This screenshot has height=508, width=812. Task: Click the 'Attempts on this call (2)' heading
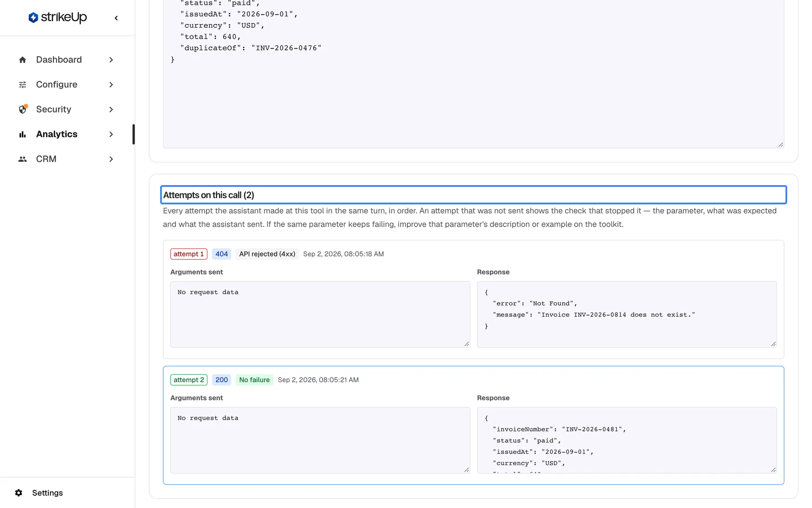[473, 195]
